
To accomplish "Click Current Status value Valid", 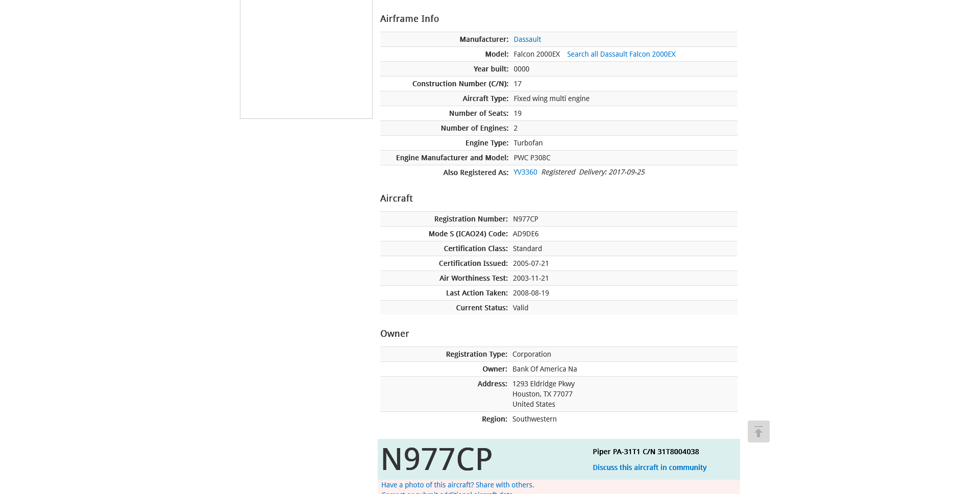I will point(521,308).
